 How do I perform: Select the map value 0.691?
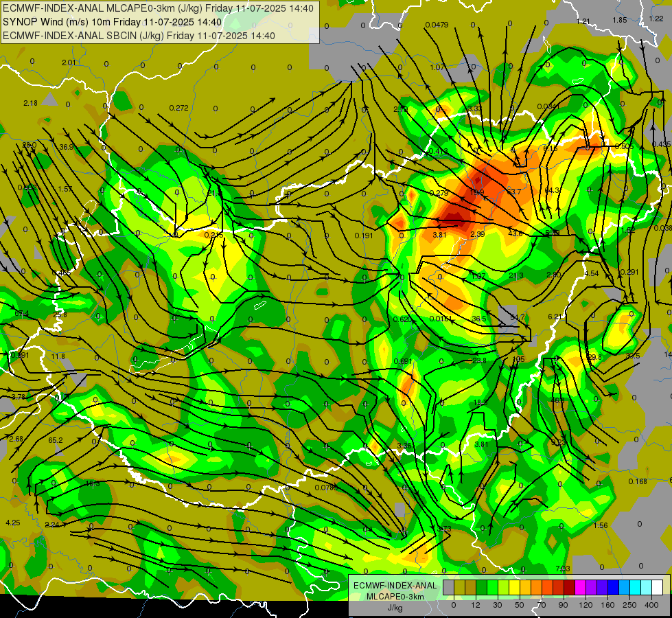pyautogui.click(x=403, y=361)
